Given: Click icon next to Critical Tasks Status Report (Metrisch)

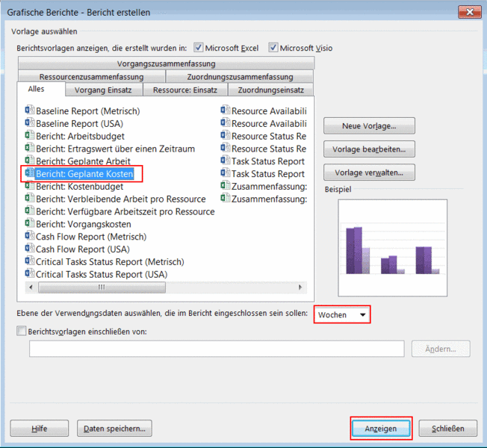Looking at the screenshot, I should coord(30,262).
